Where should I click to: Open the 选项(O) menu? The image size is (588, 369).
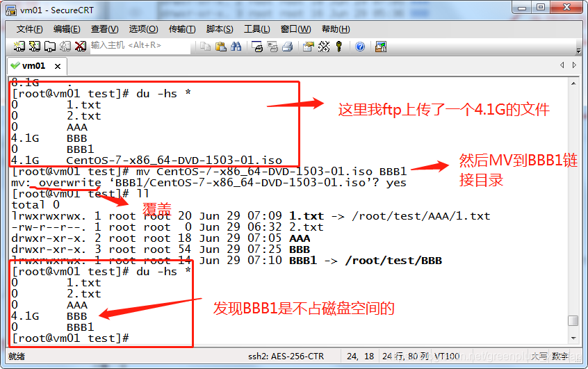pos(143,29)
